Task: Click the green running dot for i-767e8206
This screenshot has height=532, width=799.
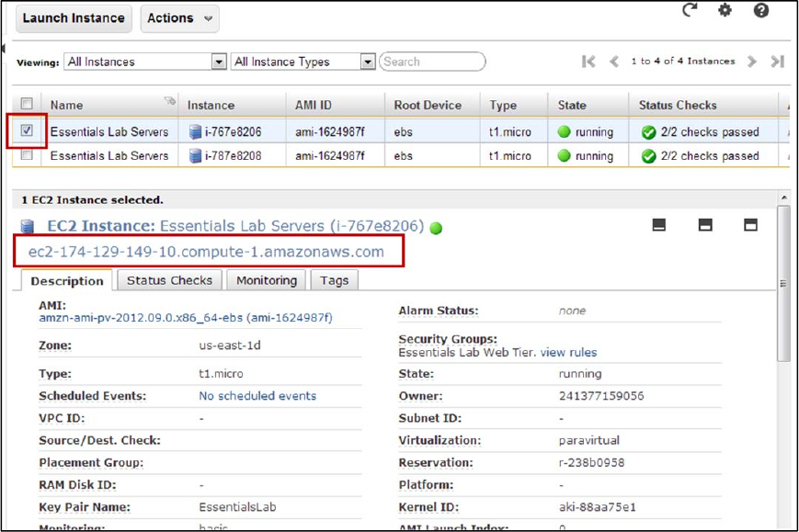Action: 565,132
